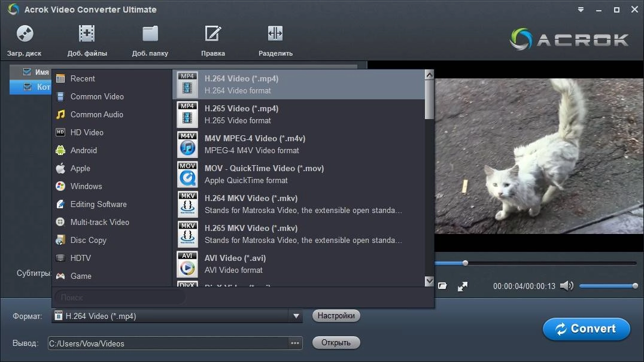The height and width of the screenshot is (362, 644).
Task: Click the Windows logo category icon
Action: coord(60,186)
